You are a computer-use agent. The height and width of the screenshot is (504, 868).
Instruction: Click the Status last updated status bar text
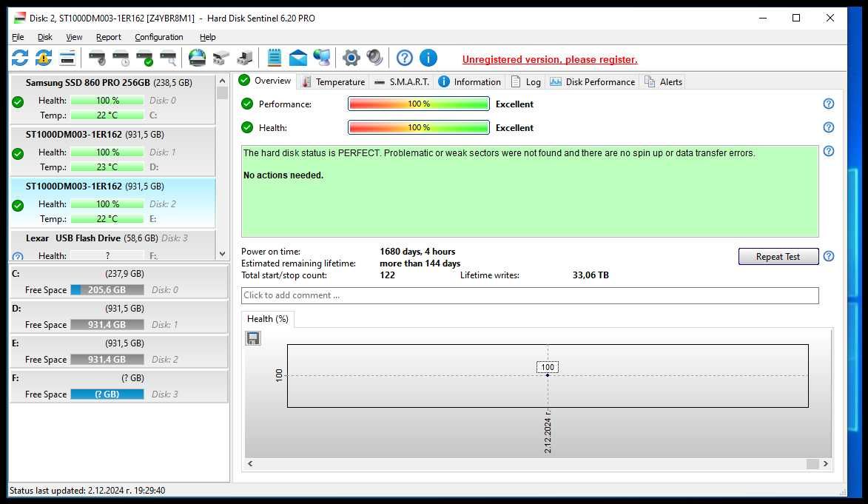click(x=87, y=491)
